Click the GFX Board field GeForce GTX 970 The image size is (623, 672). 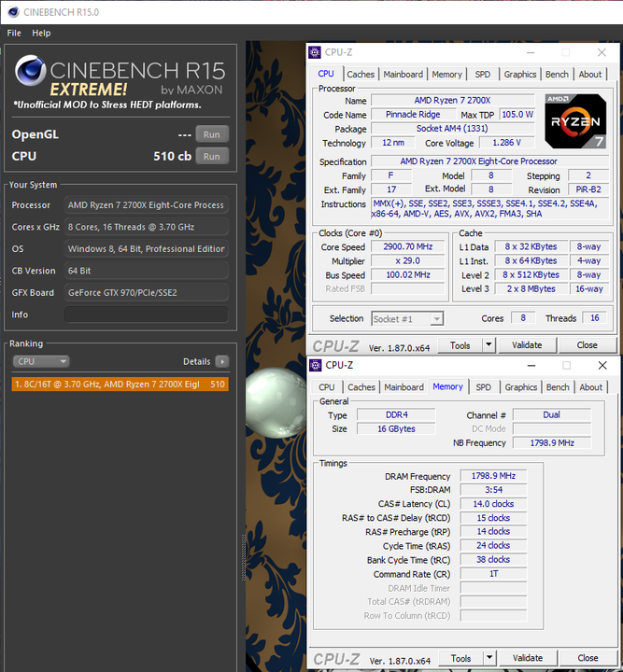pyautogui.click(x=147, y=292)
